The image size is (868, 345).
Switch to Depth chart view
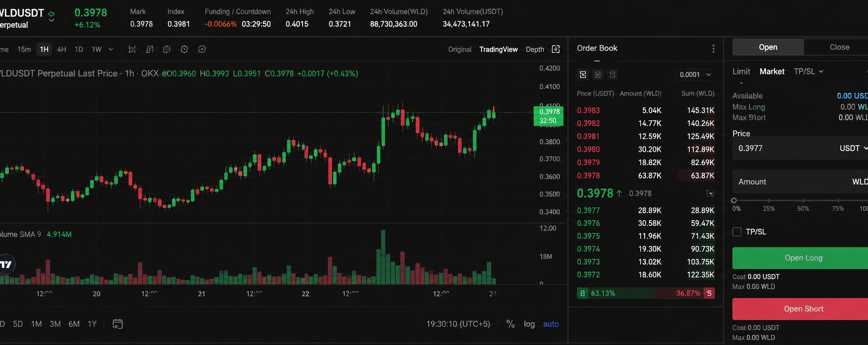(x=535, y=49)
